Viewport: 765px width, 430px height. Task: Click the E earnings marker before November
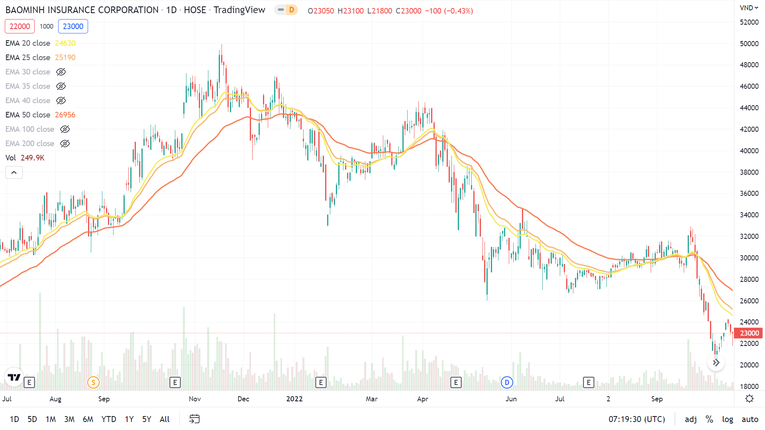[x=175, y=382]
